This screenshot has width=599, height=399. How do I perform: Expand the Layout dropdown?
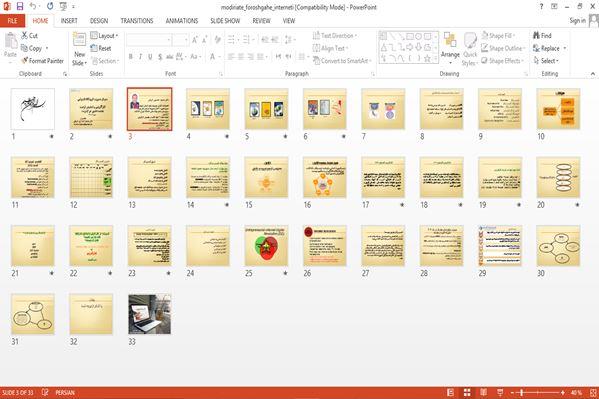pyautogui.click(x=104, y=36)
